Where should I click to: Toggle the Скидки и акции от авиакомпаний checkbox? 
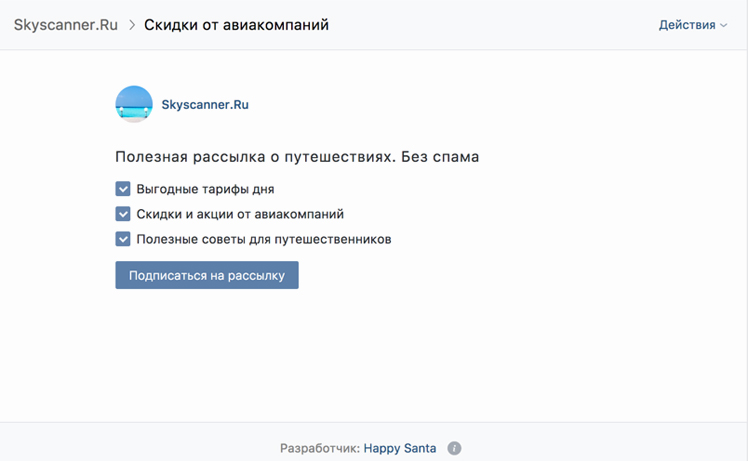click(x=123, y=214)
